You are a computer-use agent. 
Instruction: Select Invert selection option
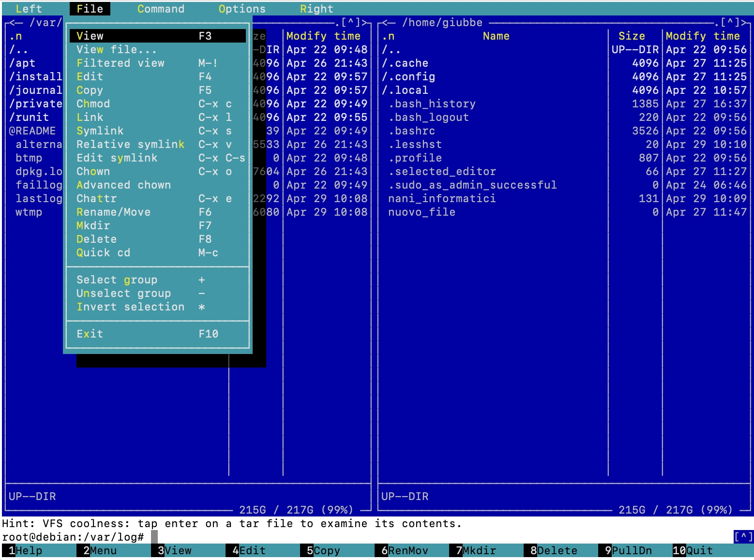pos(131,307)
